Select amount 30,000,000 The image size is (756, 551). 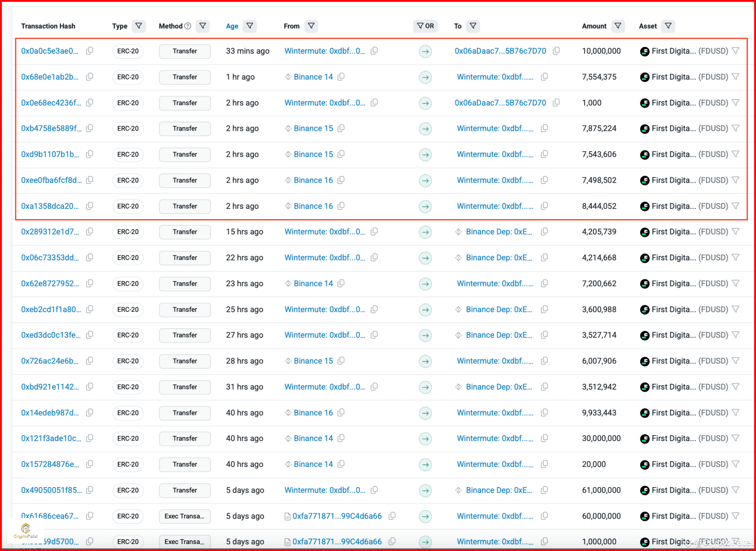tap(601, 438)
